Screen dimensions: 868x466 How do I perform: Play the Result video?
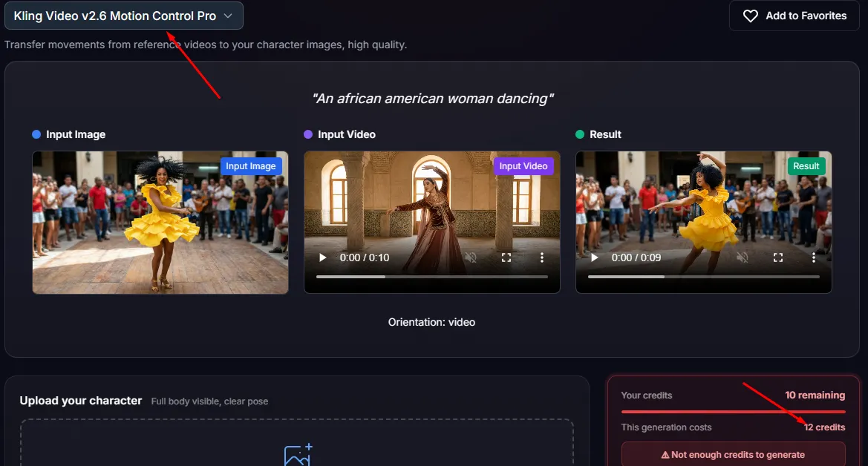pos(595,257)
